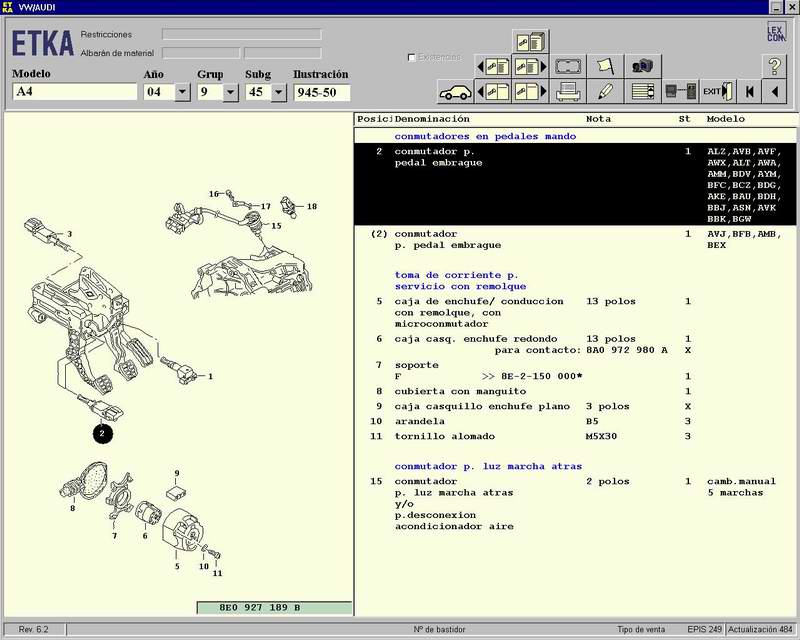The height and width of the screenshot is (640, 800).
Task: Click the EXIT door button
Action: click(717, 92)
